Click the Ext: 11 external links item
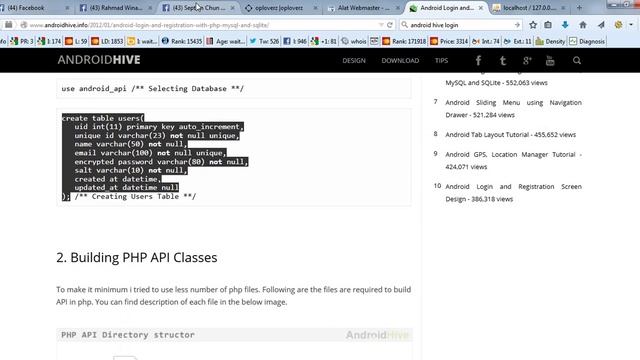This screenshot has height=360, width=640. (518, 41)
